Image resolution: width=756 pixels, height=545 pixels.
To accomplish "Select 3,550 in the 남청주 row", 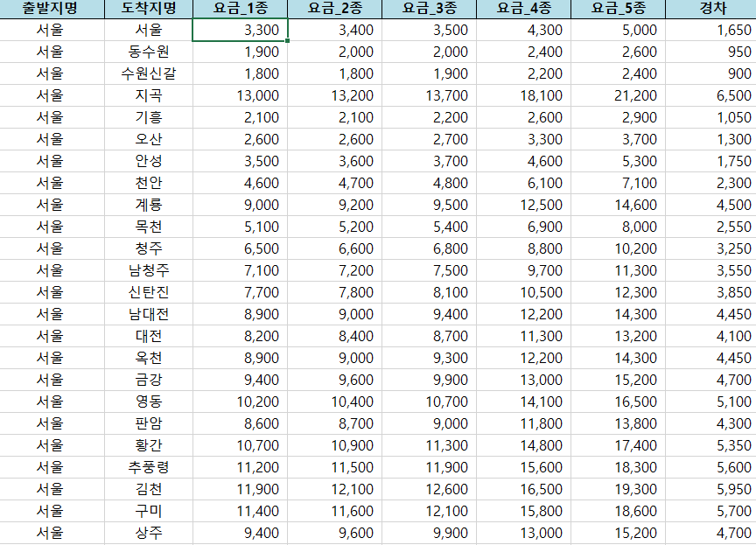I will (x=711, y=270).
